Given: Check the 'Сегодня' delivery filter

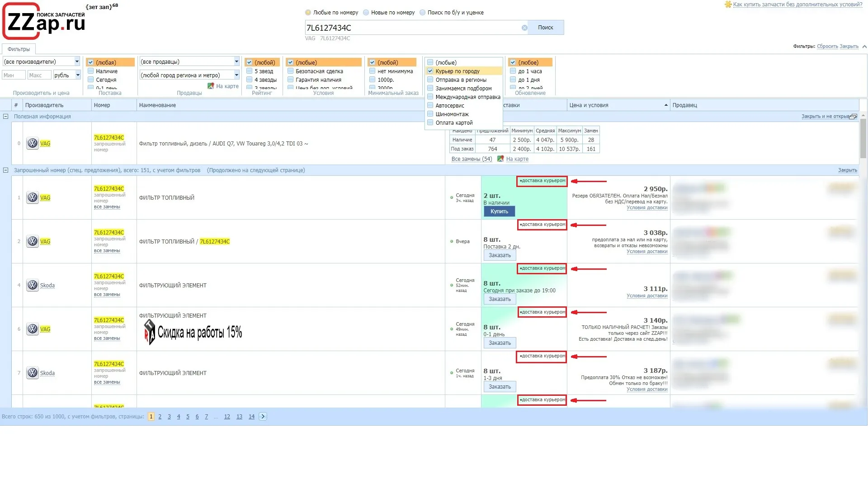Looking at the screenshot, I should pos(91,80).
